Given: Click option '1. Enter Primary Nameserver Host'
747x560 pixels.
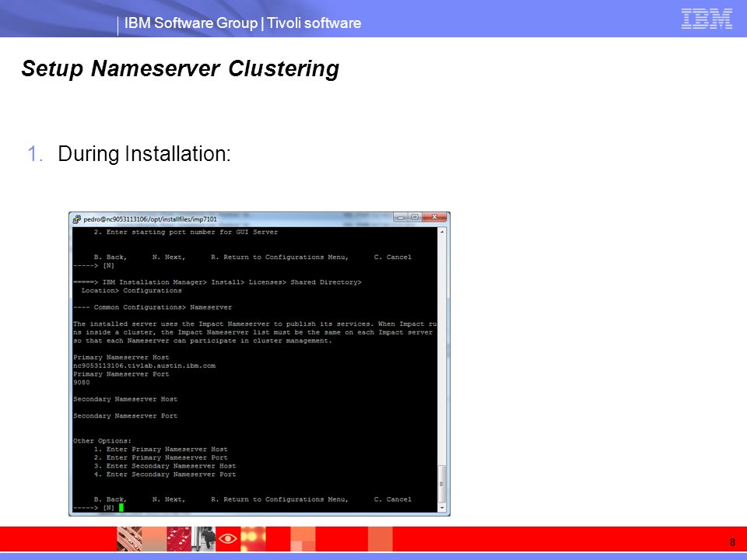Looking at the screenshot, I should coord(160,449).
